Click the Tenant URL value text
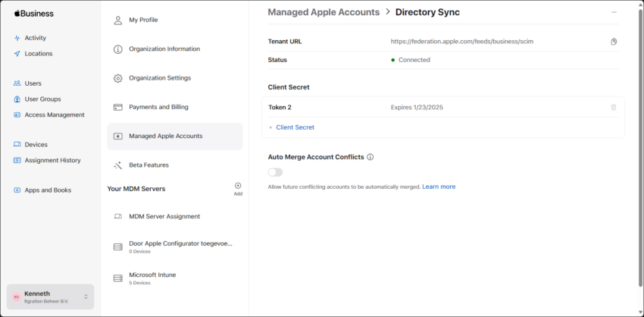Image resolution: width=644 pixels, height=317 pixels. click(x=462, y=42)
